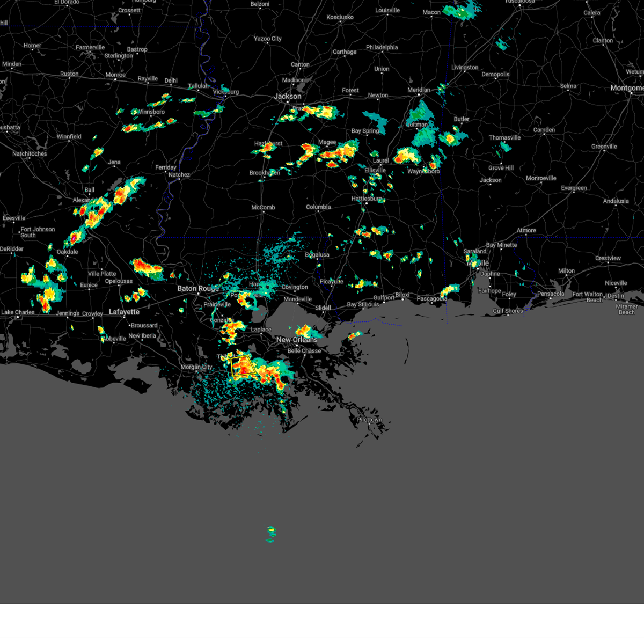Click the Natchitoches label
The width and height of the screenshot is (644, 644).
tap(30, 154)
